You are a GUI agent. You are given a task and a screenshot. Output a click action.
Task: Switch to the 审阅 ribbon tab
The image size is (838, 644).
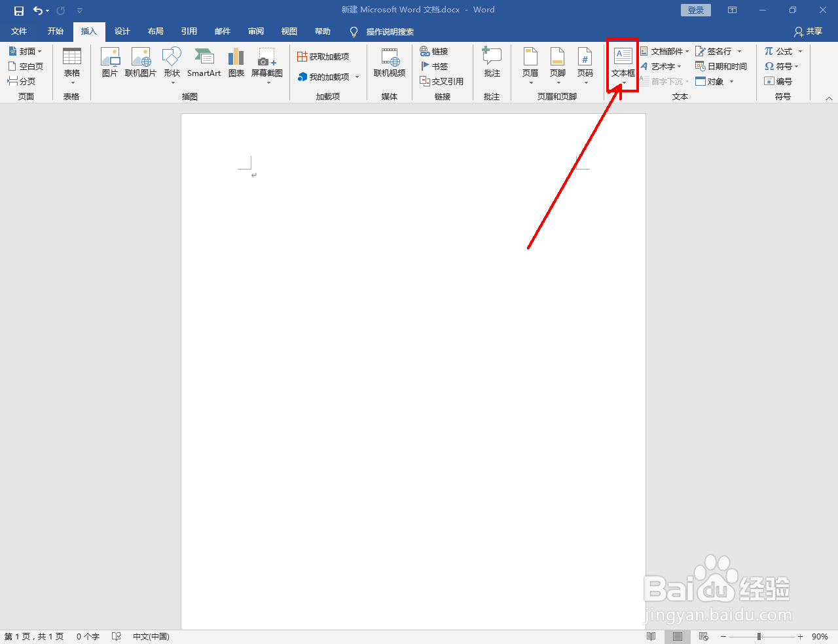click(255, 31)
